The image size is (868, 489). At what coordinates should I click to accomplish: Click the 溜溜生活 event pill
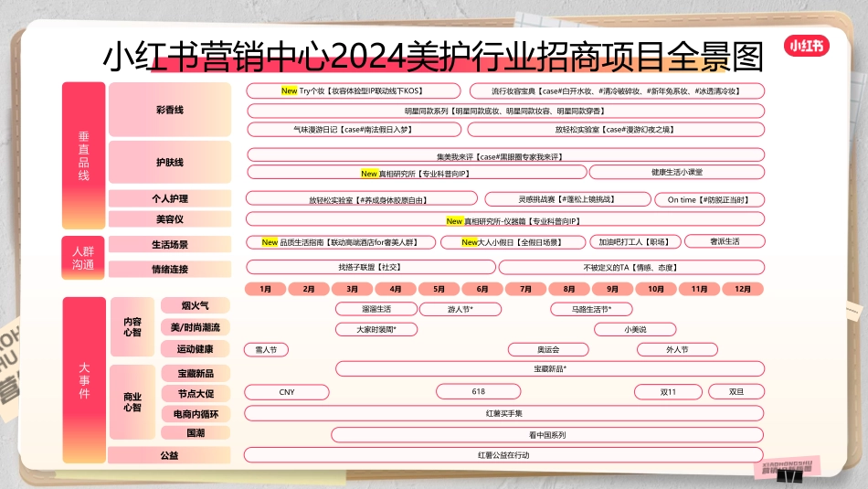click(376, 309)
